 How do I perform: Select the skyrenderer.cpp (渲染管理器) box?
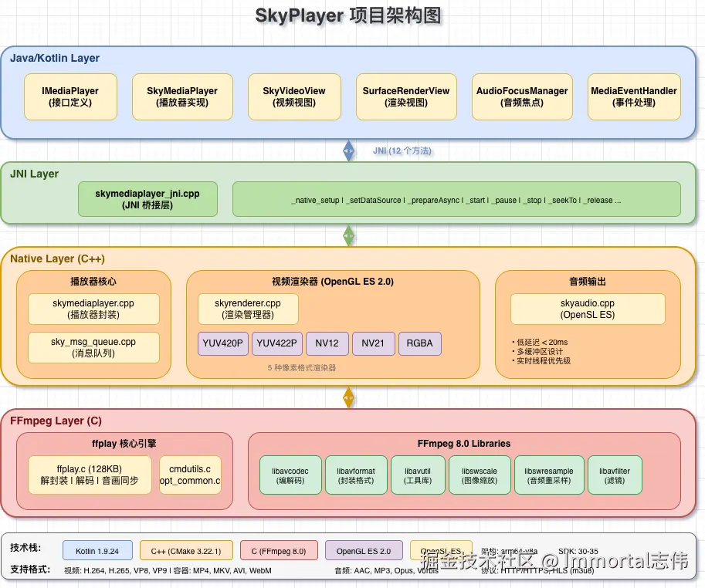tap(248, 309)
